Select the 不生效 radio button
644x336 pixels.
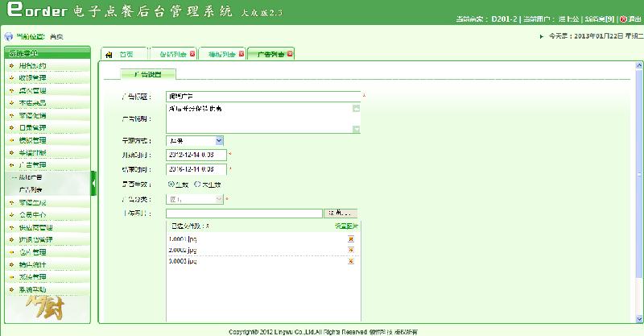(x=198, y=184)
